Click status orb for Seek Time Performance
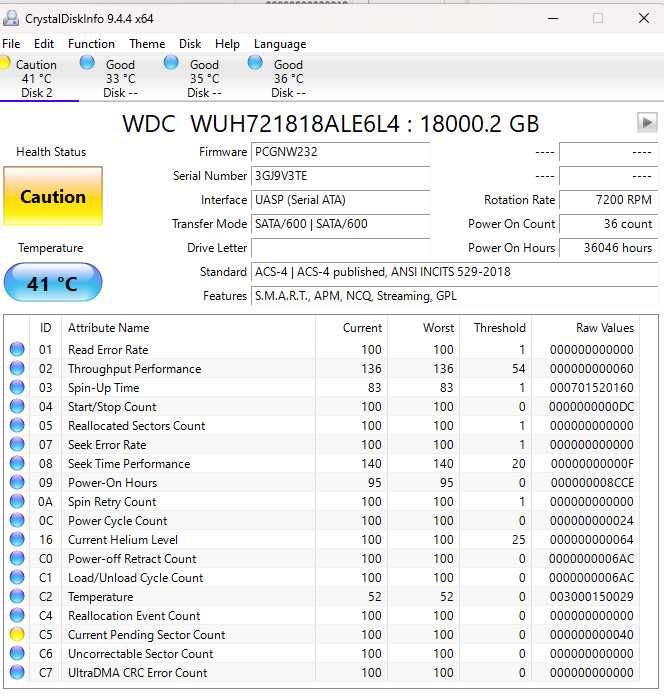Viewport: 664px width, 696px height. tap(17, 463)
